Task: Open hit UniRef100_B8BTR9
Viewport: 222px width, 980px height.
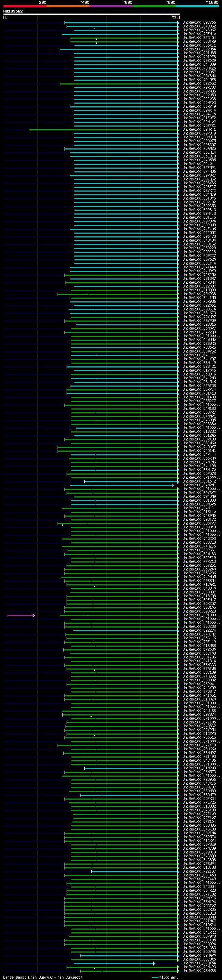Action: tap(199, 41)
